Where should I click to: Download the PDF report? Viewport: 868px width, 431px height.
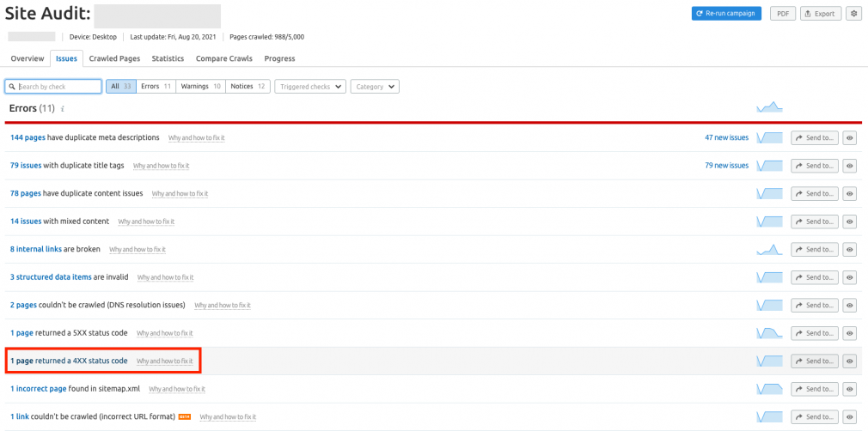coord(783,13)
